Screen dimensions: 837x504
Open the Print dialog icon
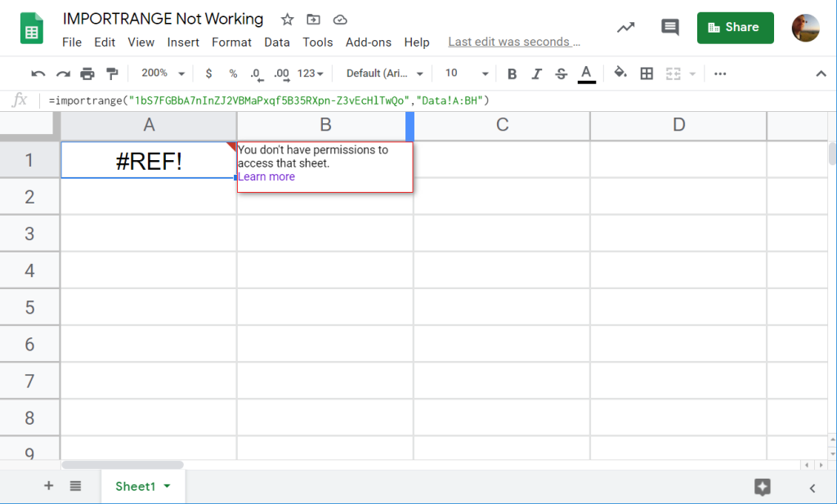click(87, 73)
